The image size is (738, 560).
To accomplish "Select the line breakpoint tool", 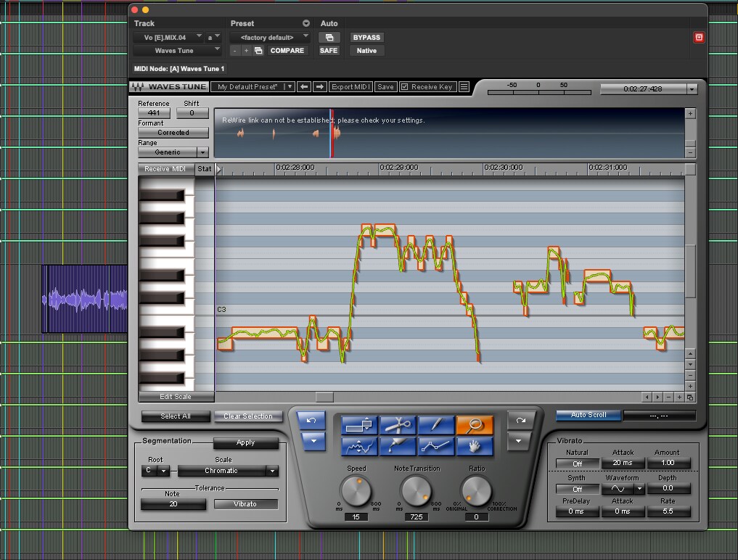I will [436, 447].
